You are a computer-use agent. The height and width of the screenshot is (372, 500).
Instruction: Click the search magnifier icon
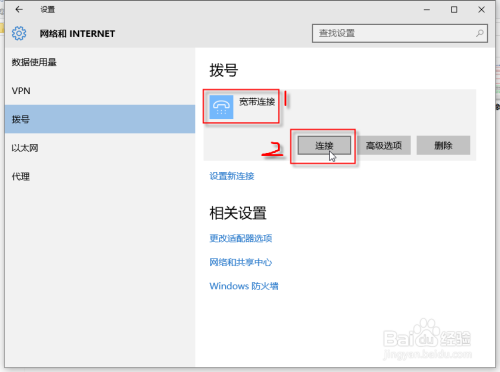(480, 33)
